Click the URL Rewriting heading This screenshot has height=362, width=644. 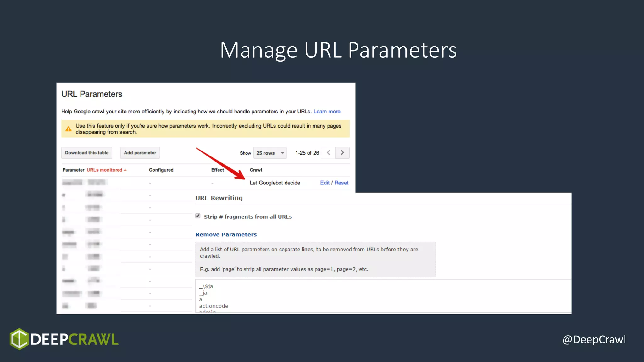(219, 198)
